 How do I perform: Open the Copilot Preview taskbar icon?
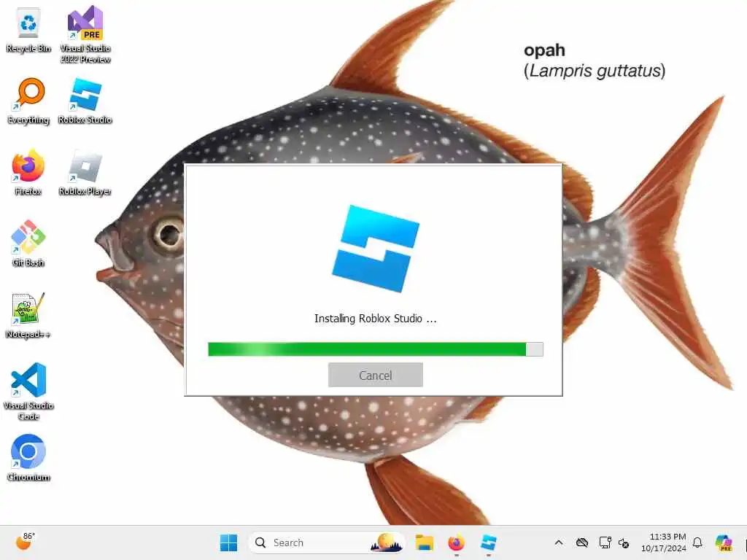tap(724, 542)
